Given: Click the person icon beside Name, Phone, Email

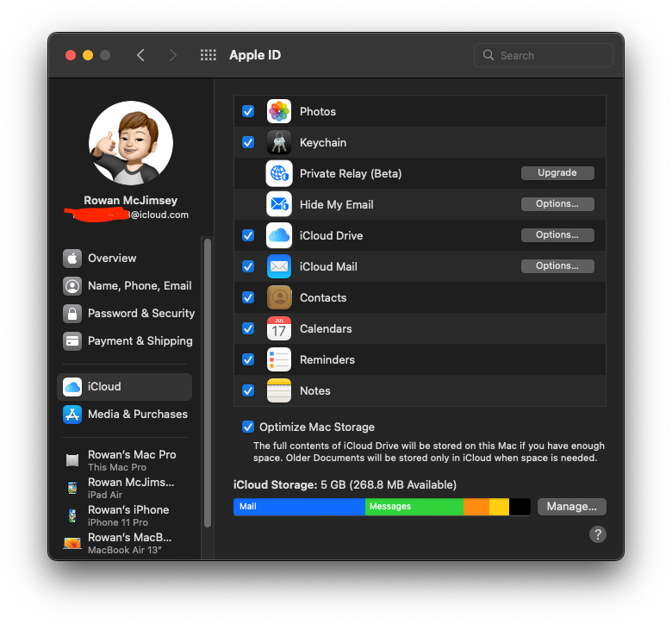Looking at the screenshot, I should 72,285.
